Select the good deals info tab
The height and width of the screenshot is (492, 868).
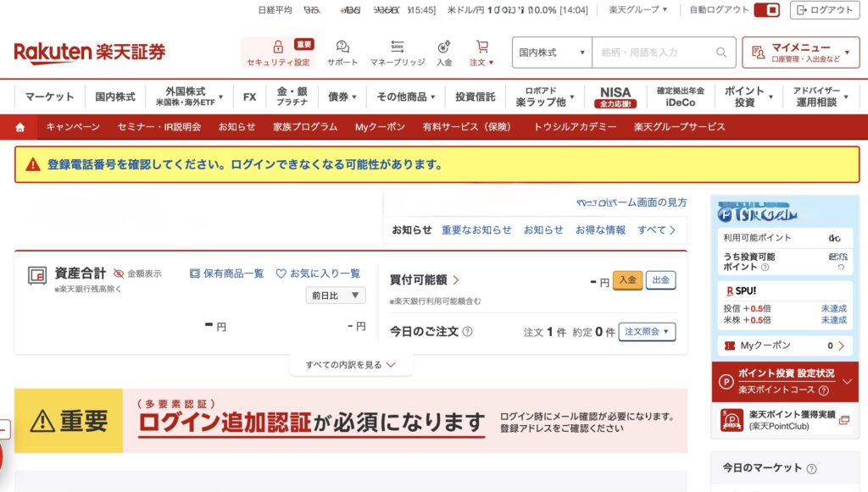(x=600, y=230)
